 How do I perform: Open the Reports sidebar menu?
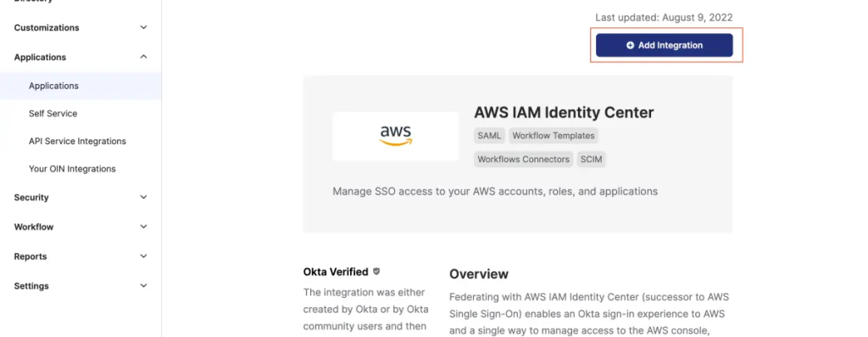31,256
